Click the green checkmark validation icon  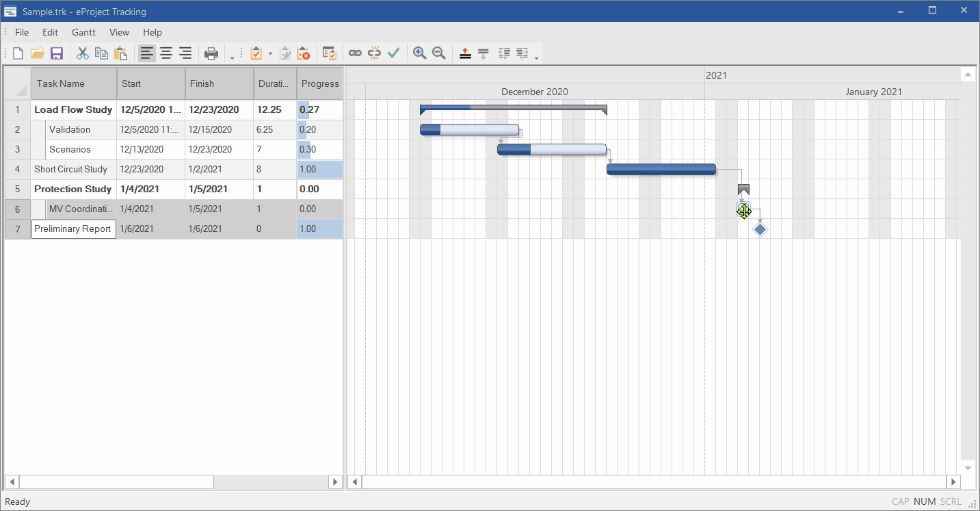[393, 53]
